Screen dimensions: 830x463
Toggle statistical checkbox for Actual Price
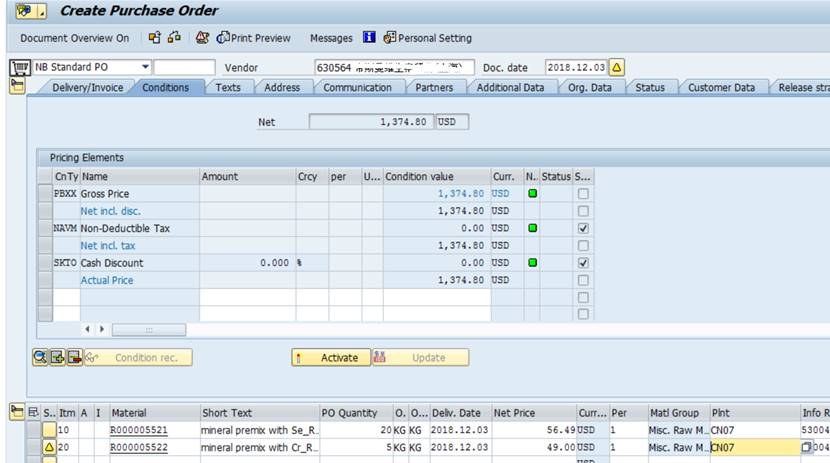pos(583,280)
